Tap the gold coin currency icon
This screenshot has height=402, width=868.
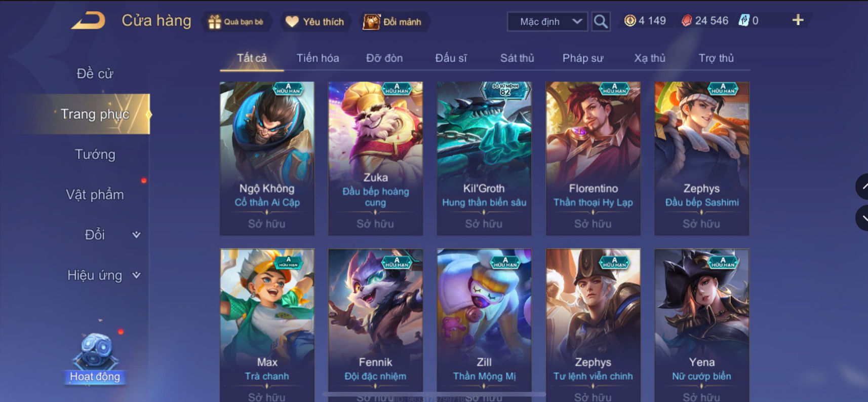pyautogui.click(x=629, y=21)
